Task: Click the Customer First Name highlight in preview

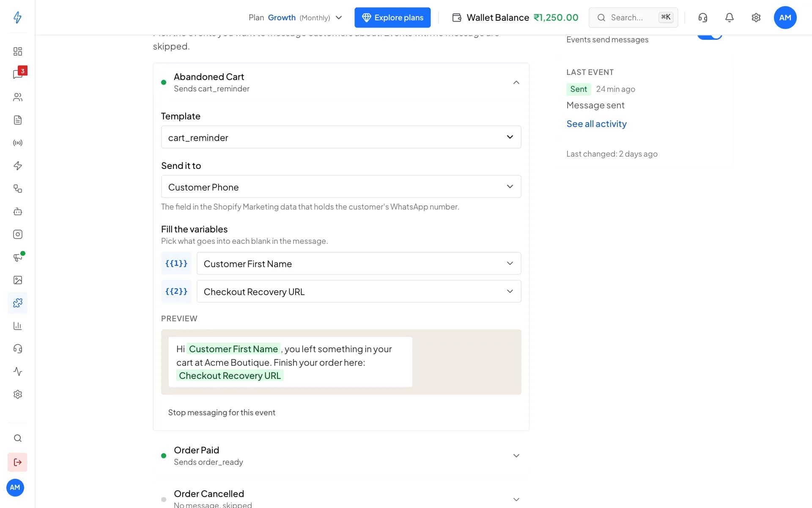Action: 233,349
